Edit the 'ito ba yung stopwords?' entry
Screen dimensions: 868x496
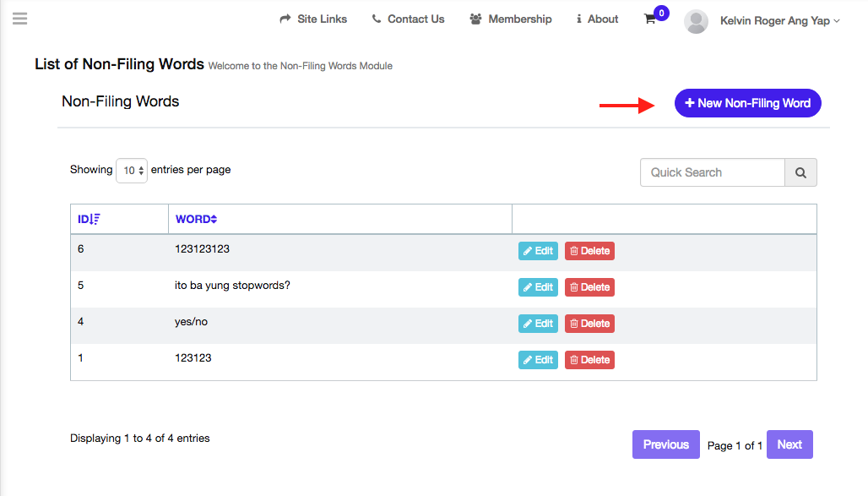(x=538, y=287)
